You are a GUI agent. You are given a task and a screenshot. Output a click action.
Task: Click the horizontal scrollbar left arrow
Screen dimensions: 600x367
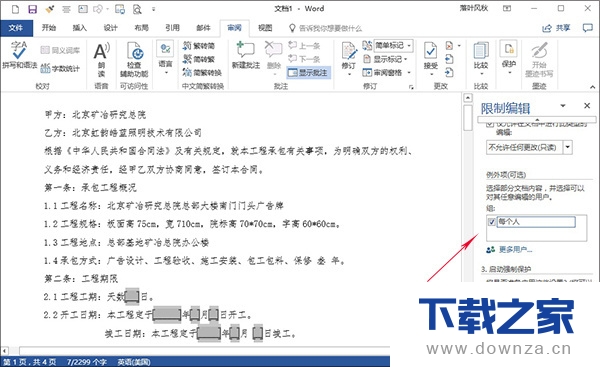coord(5,351)
